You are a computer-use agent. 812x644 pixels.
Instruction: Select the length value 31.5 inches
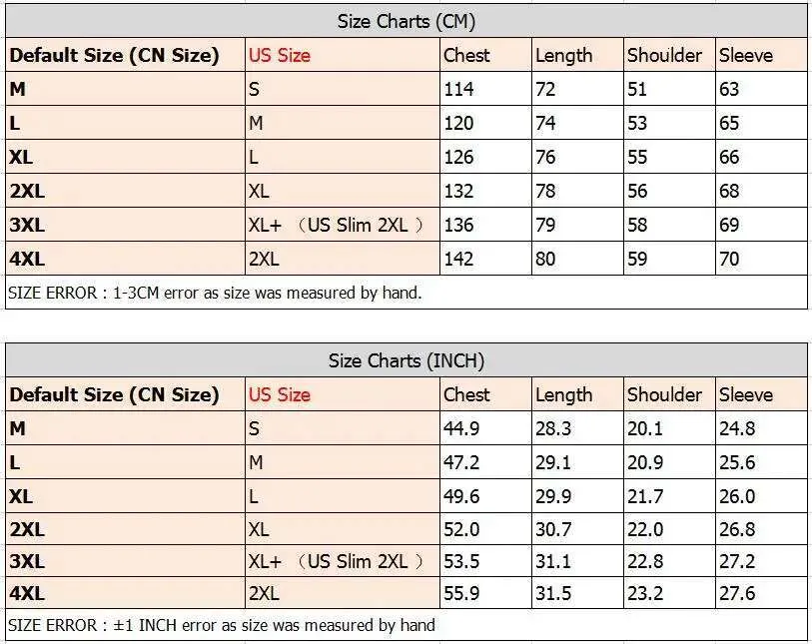(553, 593)
